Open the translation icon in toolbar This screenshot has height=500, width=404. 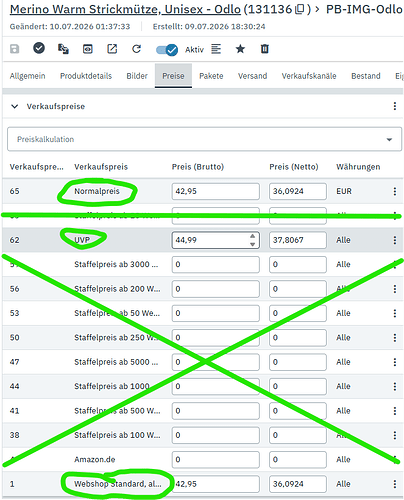63,49
